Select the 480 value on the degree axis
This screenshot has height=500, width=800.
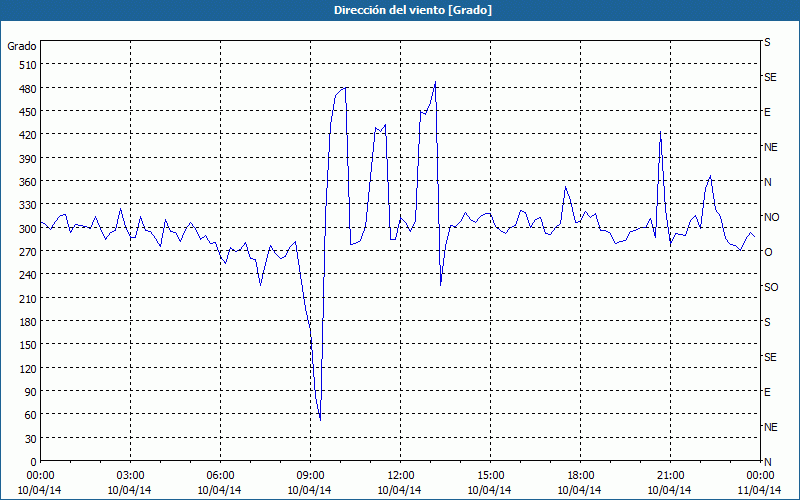(28, 89)
